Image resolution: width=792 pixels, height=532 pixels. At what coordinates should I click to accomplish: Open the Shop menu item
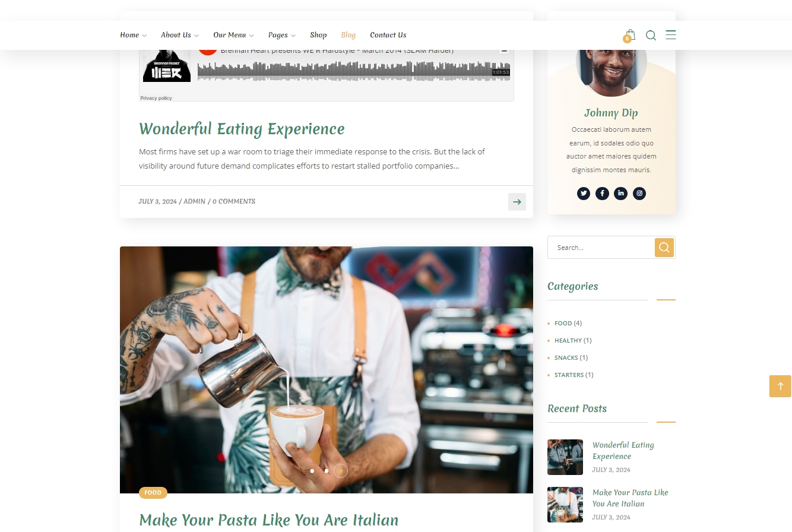pos(318,35)
